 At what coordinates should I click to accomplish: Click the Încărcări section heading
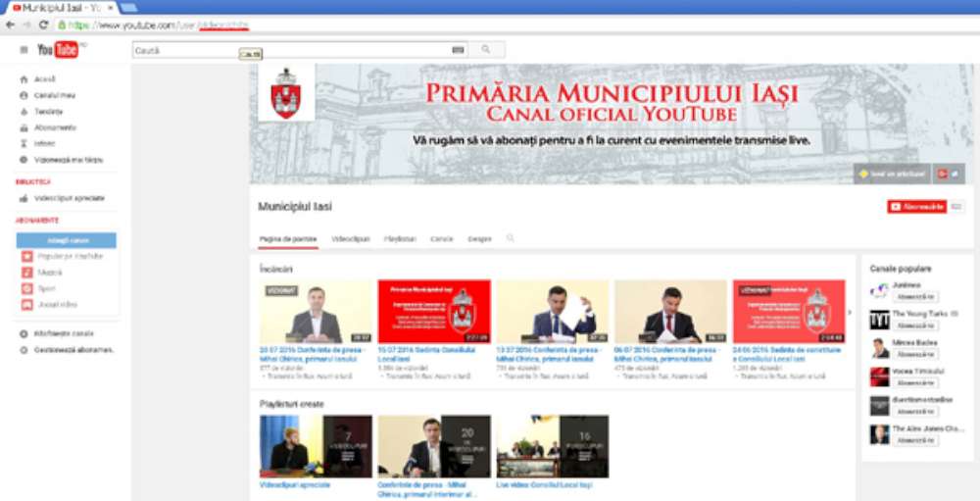(275, 269)
